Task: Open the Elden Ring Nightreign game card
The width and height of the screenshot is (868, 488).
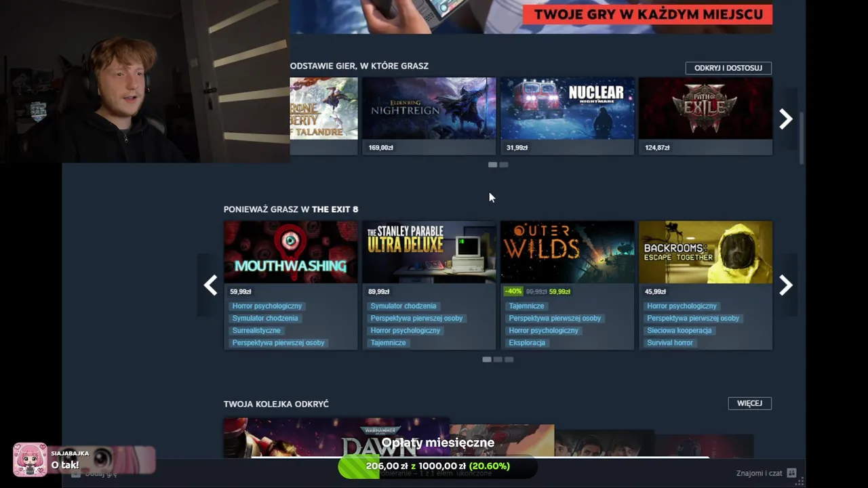Action: click(429, 116)
